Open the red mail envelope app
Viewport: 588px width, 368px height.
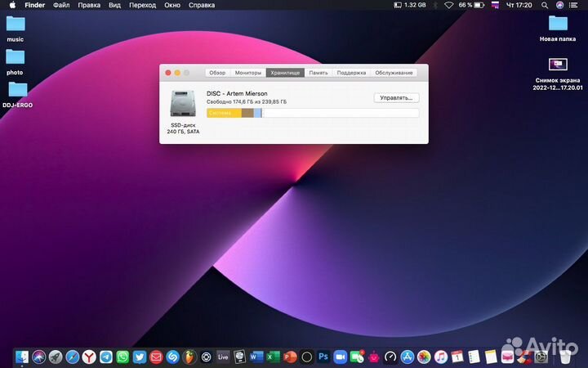156,357
